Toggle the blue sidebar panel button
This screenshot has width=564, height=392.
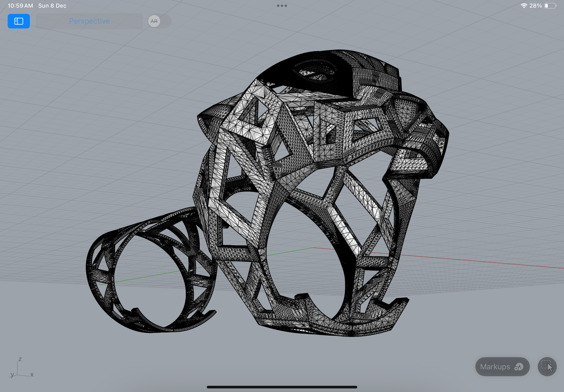point(19,21)
